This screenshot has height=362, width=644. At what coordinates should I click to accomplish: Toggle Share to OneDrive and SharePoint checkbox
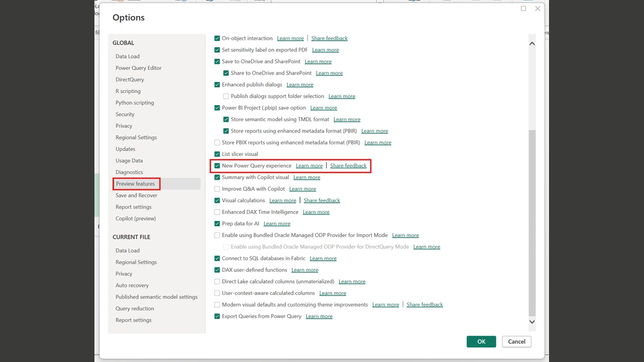point(226,73)
